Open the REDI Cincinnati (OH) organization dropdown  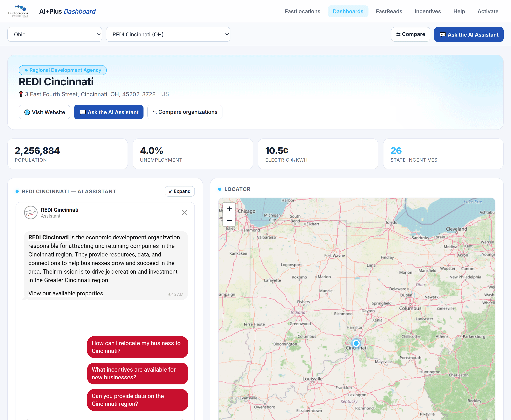pyautogui.click(x=168, y=34)
